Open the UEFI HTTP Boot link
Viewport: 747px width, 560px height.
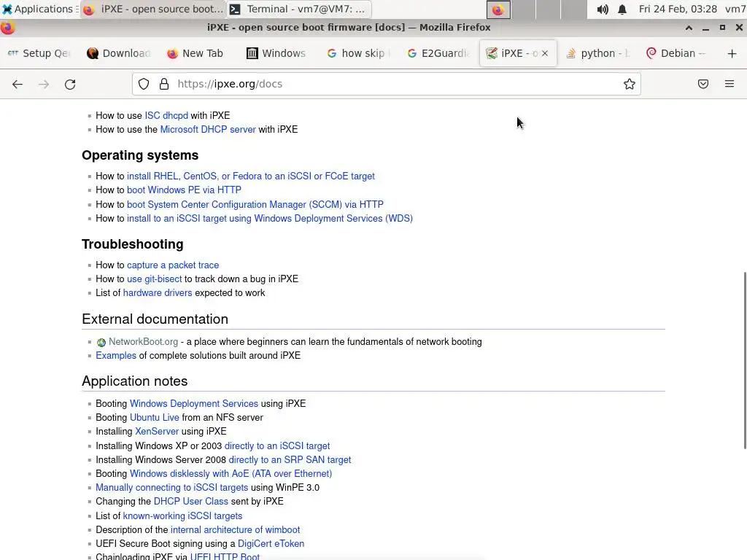[225, 556]
